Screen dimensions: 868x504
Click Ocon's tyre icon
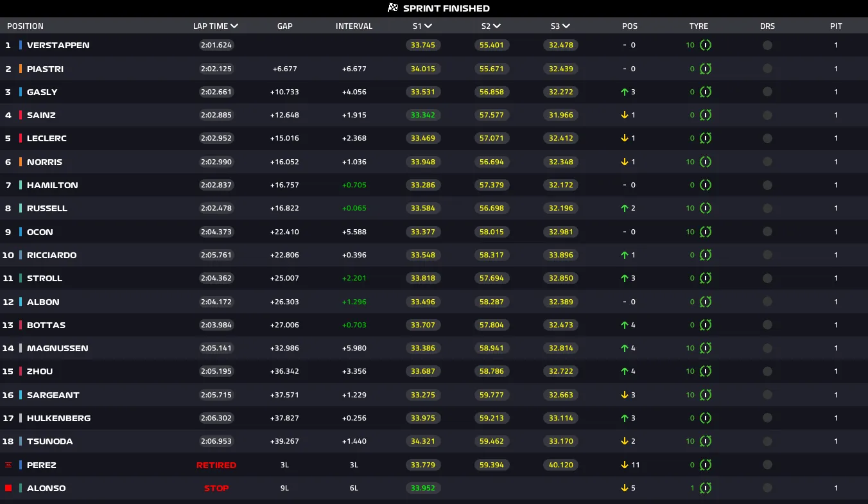click(x=706, y=232)
